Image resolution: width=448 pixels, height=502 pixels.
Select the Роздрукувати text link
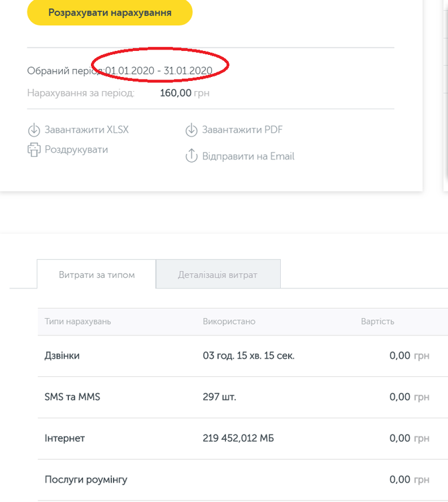(x=76, y=150)
